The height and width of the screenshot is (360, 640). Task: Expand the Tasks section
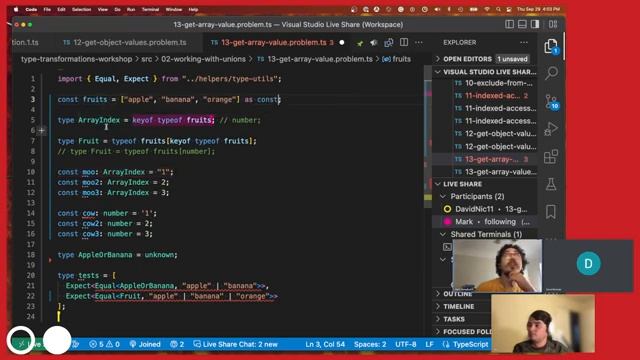tap(454, 319)
